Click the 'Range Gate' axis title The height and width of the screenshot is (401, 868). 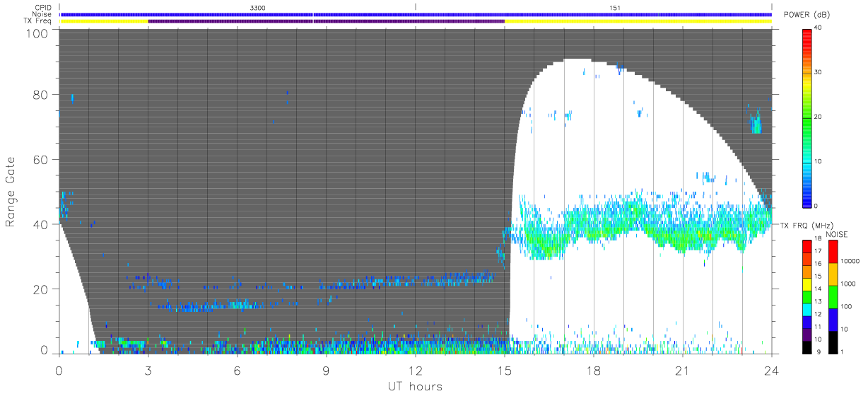(11, 192)
